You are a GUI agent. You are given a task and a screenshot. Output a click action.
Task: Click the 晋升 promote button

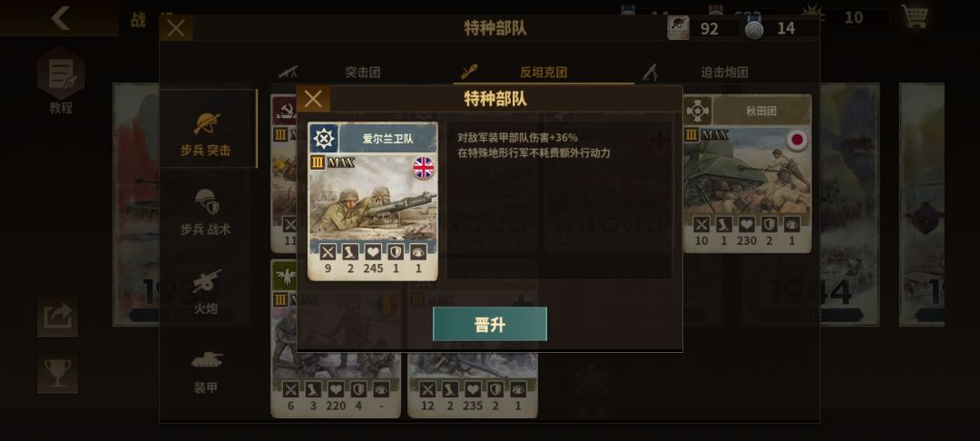tap(489, 324)
